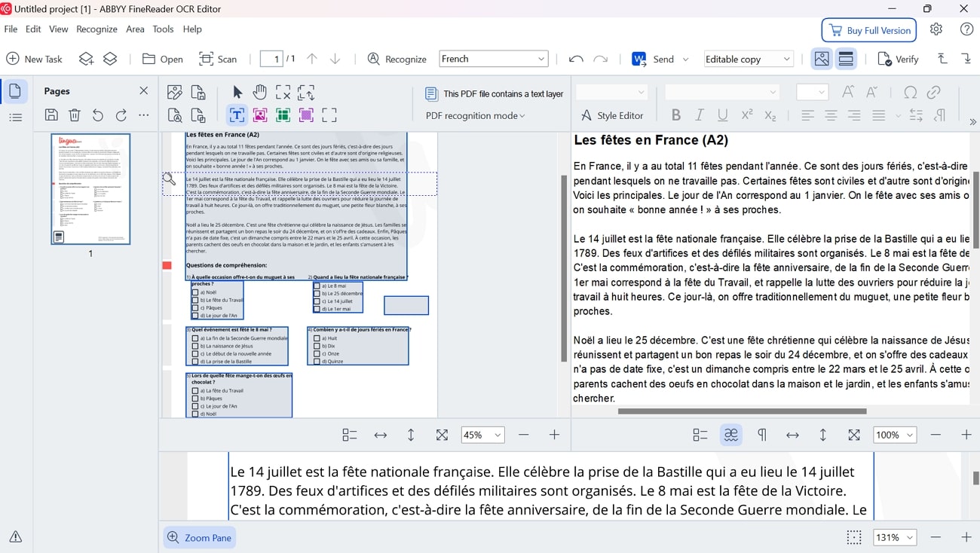This screenshot has height=553, width=980.
Task: Click the undo arrow in main toolbar
Action: [x=576, y=59]
